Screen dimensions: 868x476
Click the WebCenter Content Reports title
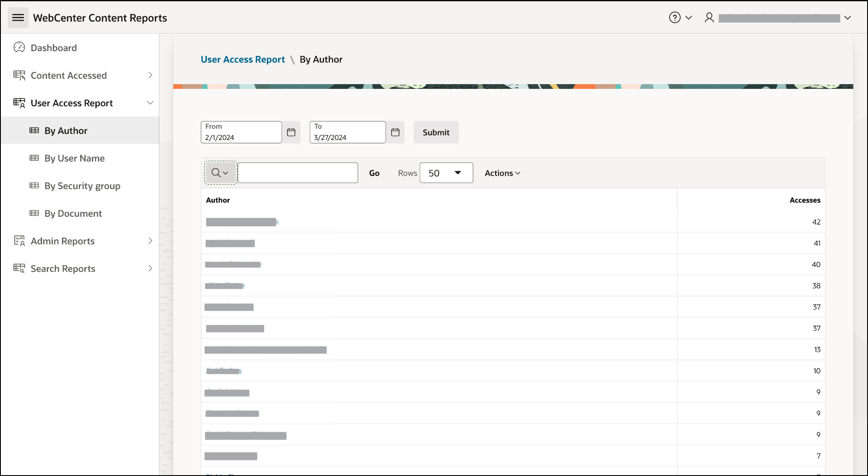tap(100, 18)
